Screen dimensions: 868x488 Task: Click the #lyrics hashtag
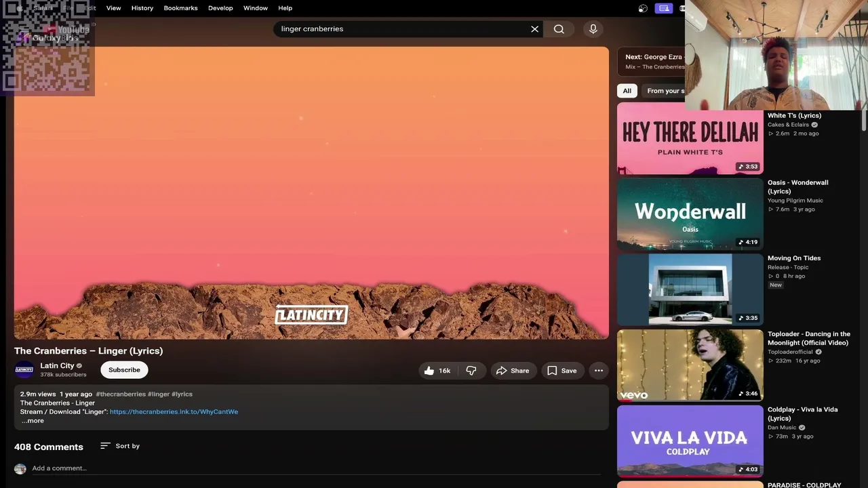point(182,394)
